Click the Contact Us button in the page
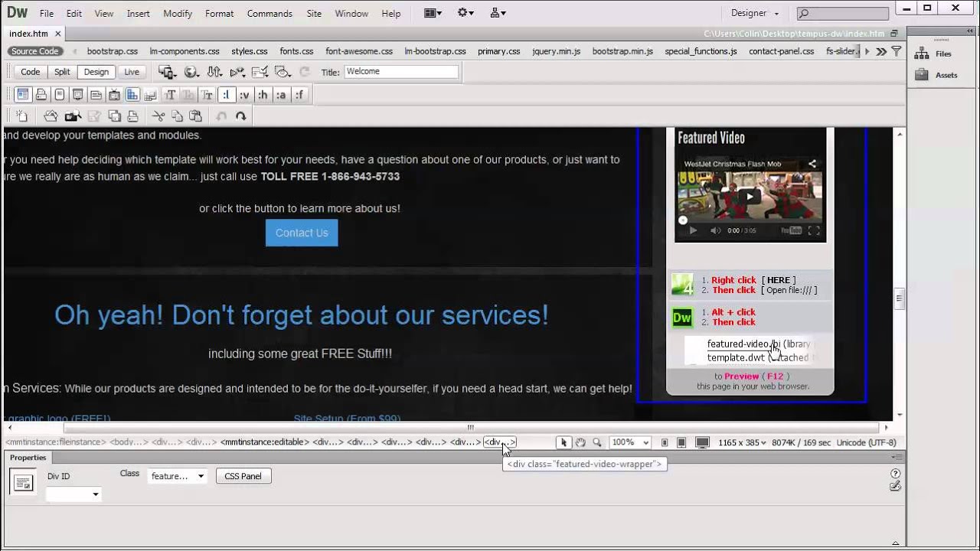 coord(302,233)
